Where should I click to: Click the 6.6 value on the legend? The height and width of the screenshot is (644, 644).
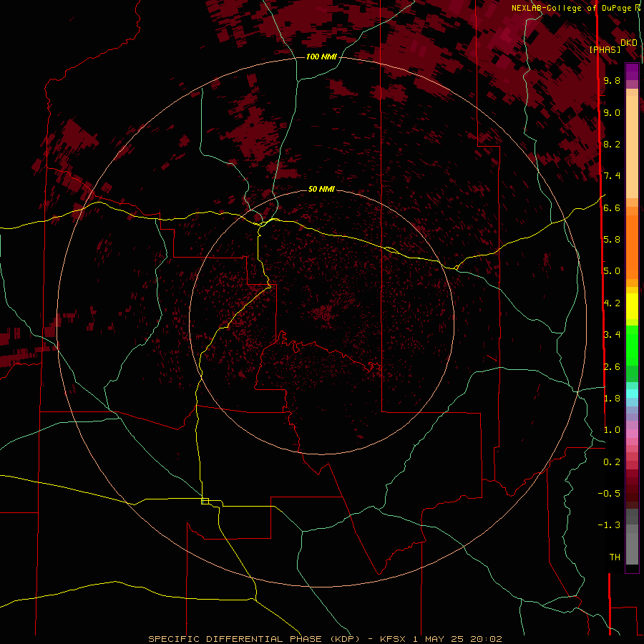(x=612, y=208)
